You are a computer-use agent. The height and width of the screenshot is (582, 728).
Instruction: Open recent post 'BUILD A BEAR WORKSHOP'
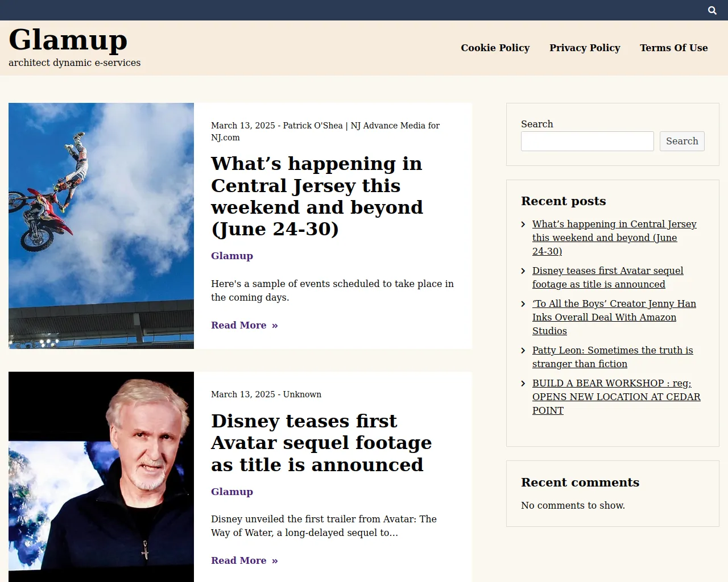(x=617, y=397)
